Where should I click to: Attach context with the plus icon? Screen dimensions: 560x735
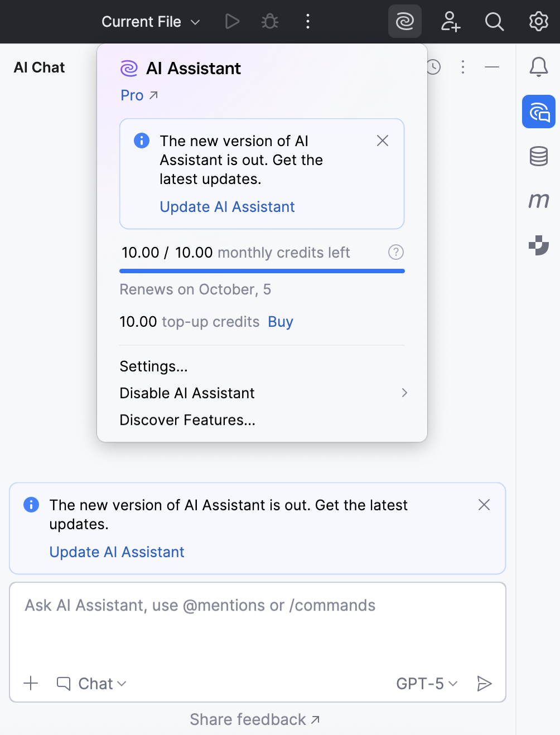pyautogui.click(x=31, y=683)
